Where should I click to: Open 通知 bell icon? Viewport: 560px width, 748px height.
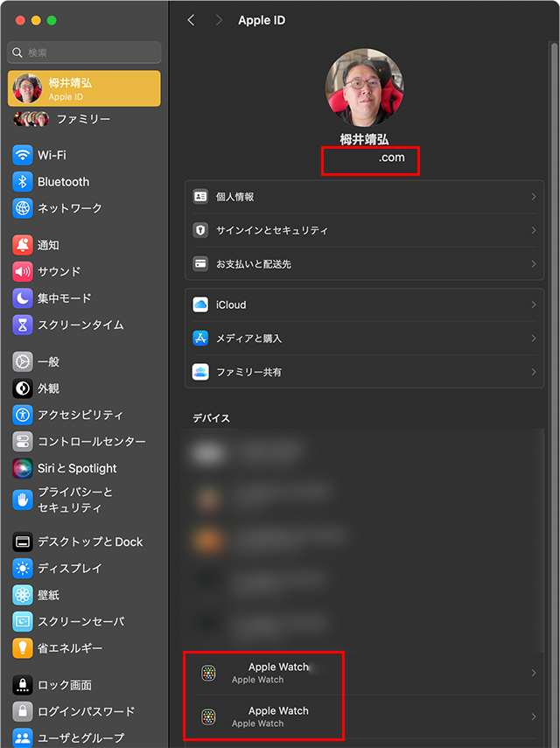(x=23, y=245)
